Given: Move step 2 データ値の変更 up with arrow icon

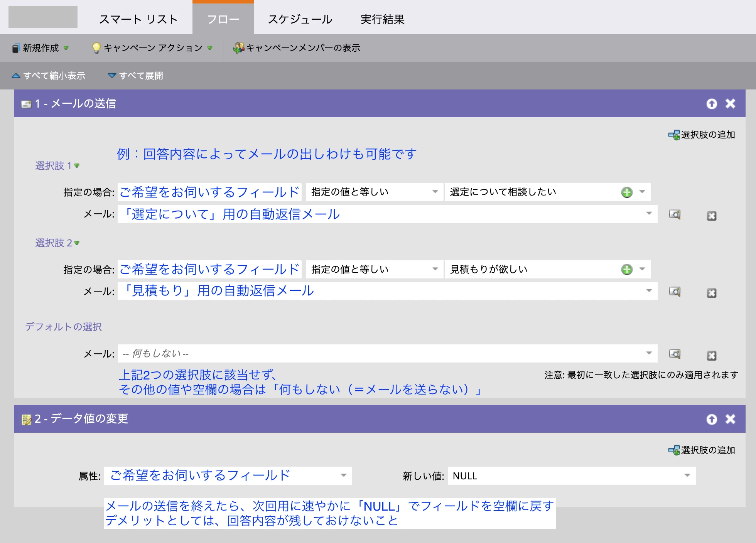Looking at the screenshot, I should [x=712, y=419].
